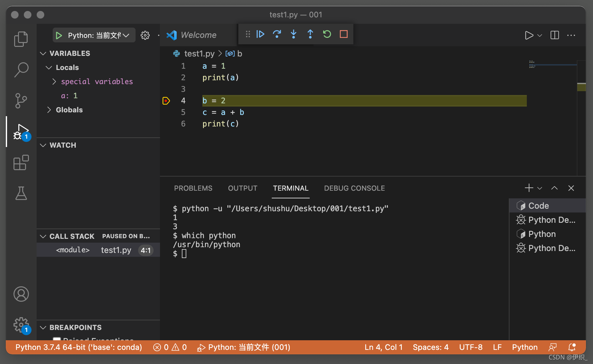Open the Source Control view

pos(21,101)
